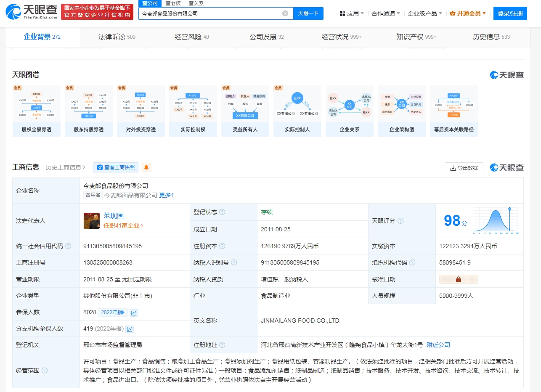The image size is (541, 392).
Task: Open trend chart icon beside 参保人数
Action: (134, 313)
